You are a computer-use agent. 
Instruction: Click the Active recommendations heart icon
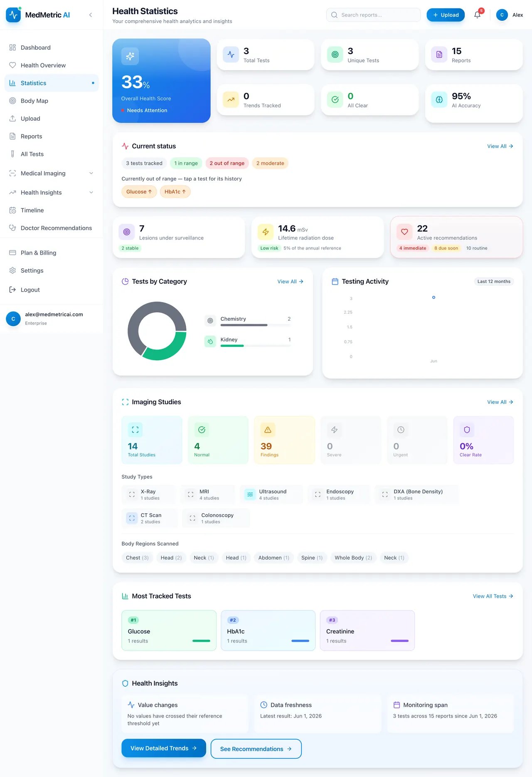click(404, 232)
